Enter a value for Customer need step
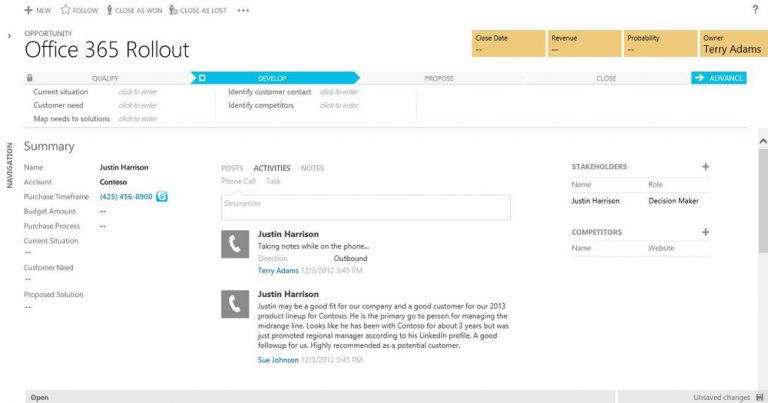The image size is (768, 403). (x=138, y=105)
